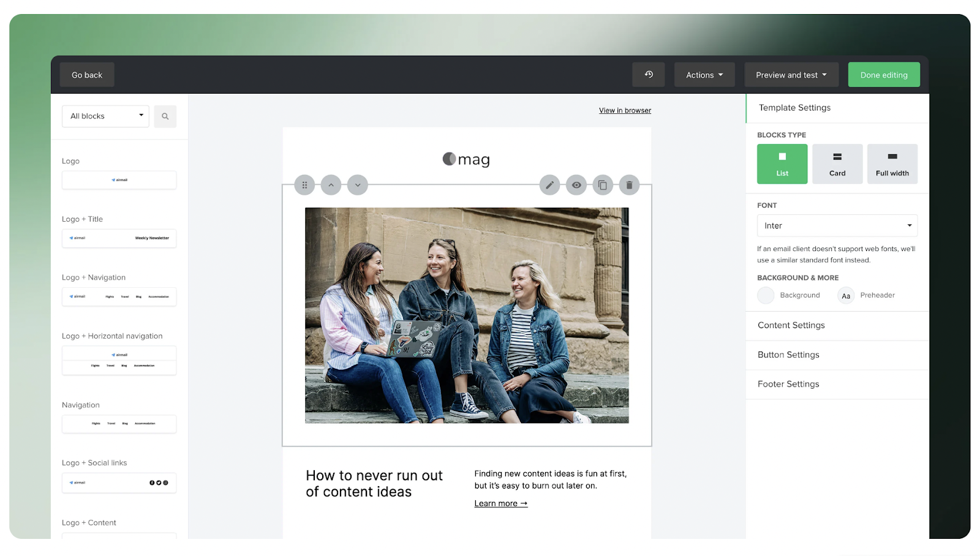980x556 pixels.
Task: Click the Aa Preheader icon
Action: click(x=846, y=296)
